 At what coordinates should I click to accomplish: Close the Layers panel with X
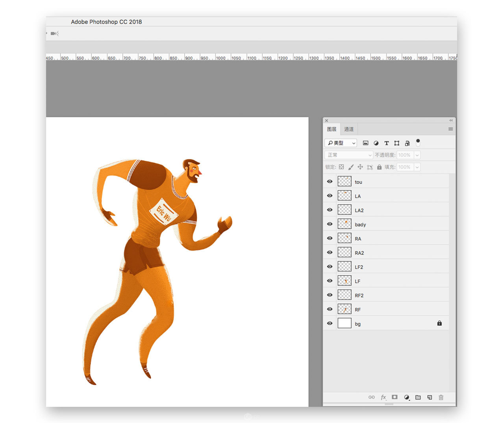326,121
